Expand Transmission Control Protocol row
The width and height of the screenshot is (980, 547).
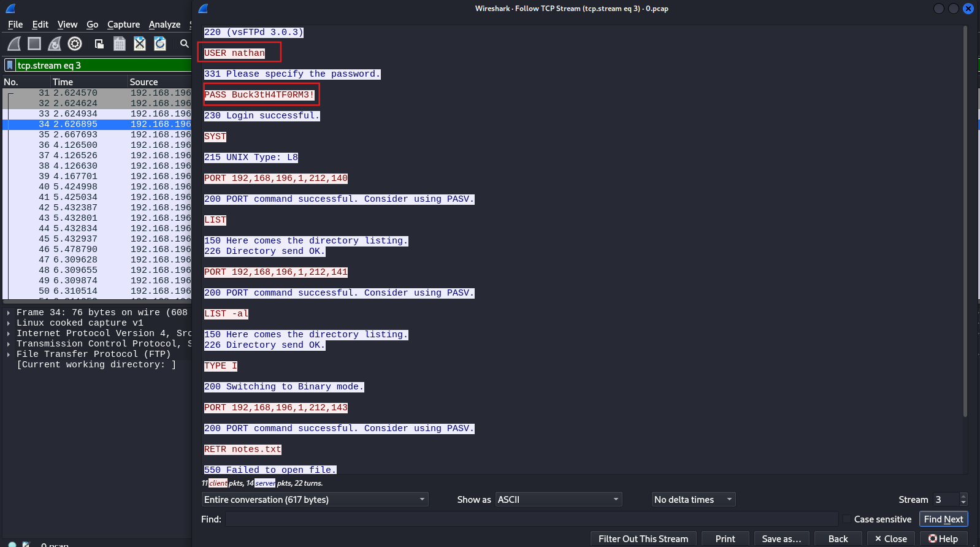pos(9,344)
